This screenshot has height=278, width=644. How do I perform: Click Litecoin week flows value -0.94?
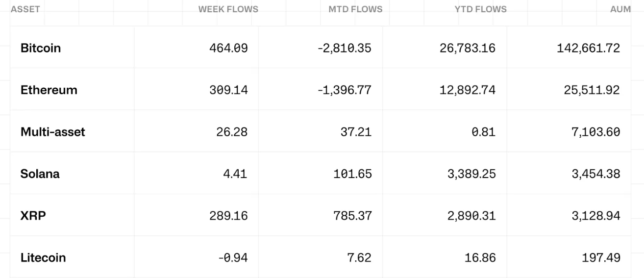tap(232, 257)
